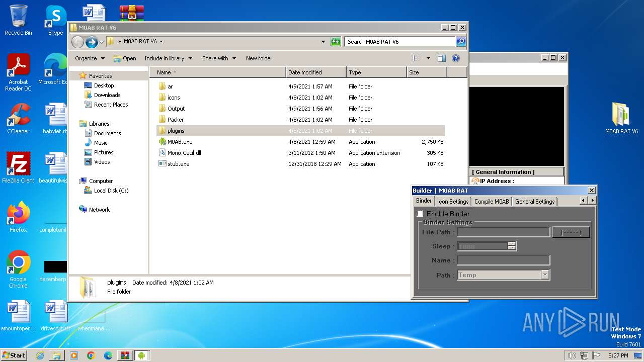Switch to Icon Settings tab

pyautogui.click(x=453, y=201)
